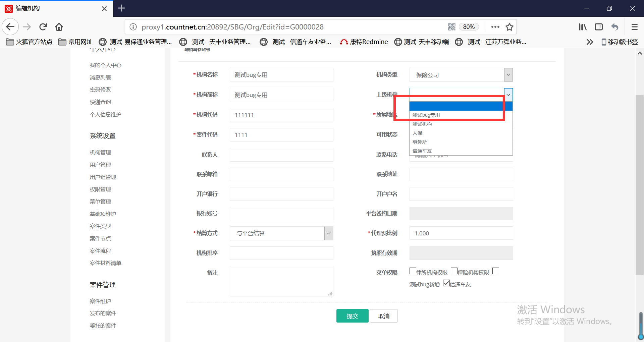Open the page actions three-dot menu
This screenshot has height=342, width=644.
pos(495,27)
